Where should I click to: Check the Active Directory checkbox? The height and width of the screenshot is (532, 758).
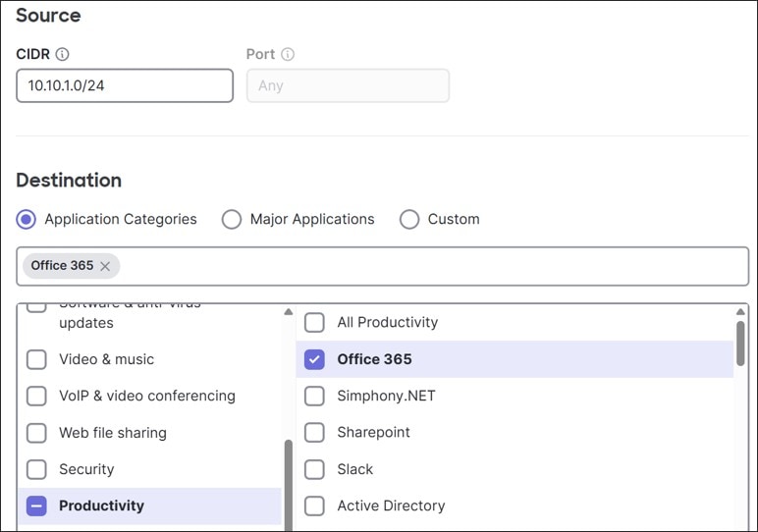click(x=314, y=506)
